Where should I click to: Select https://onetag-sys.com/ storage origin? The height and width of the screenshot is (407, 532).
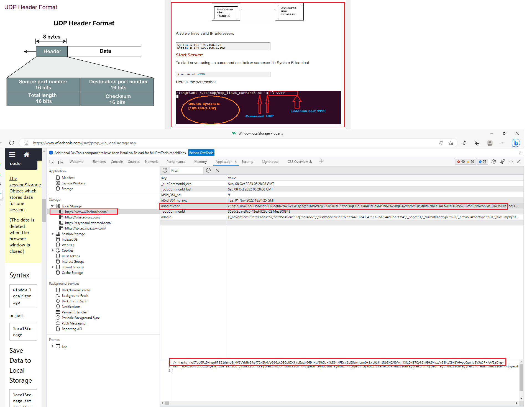(x=83, y=217)
